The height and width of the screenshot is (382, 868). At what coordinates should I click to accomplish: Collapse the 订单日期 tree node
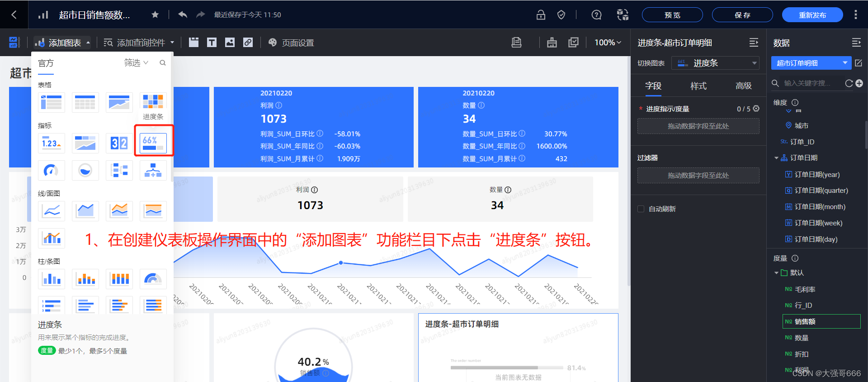(776, 158)
